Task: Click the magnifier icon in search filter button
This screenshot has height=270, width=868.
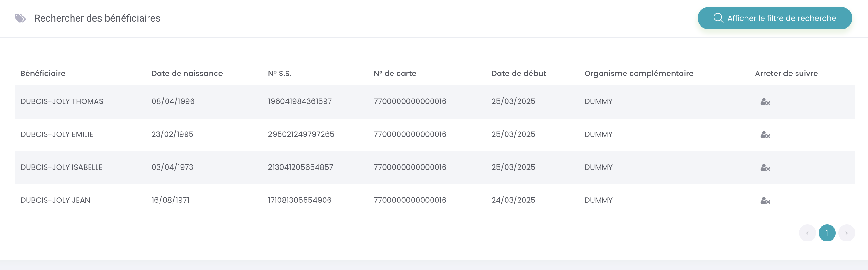Action: click(718, 18)
